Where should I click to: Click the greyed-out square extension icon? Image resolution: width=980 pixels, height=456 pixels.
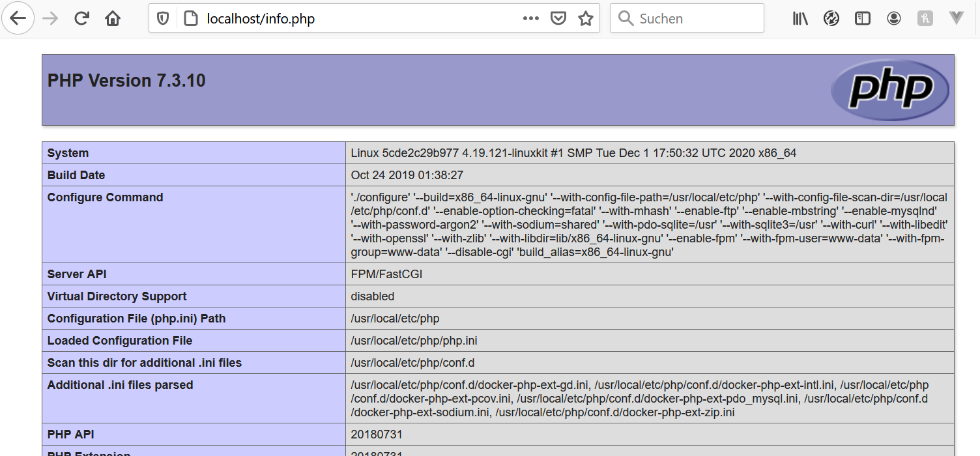(x=925, y=18)
